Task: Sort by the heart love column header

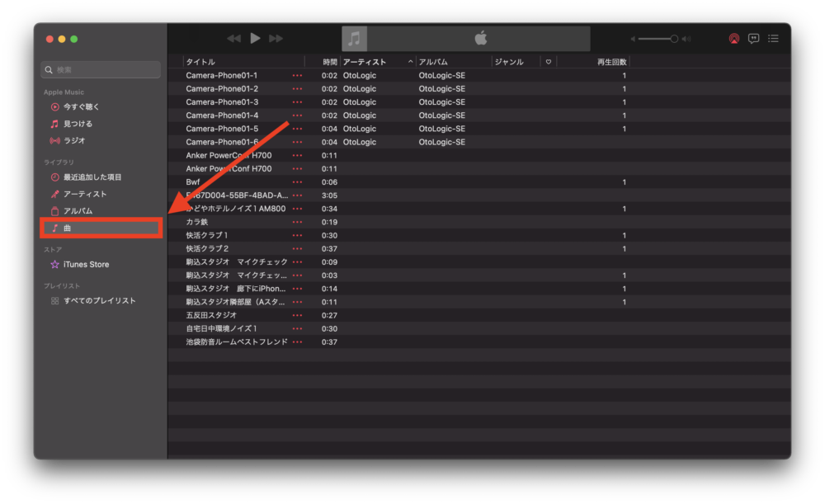Action: tap(549, 62)
